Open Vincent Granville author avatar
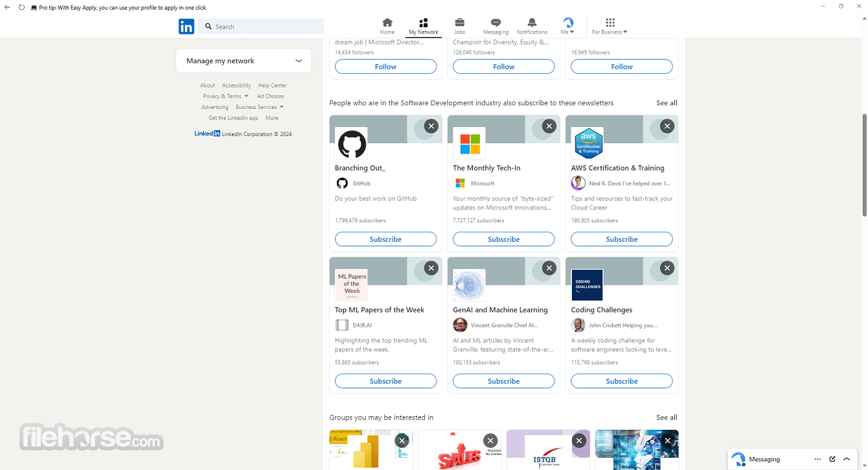 pos(460,325)
